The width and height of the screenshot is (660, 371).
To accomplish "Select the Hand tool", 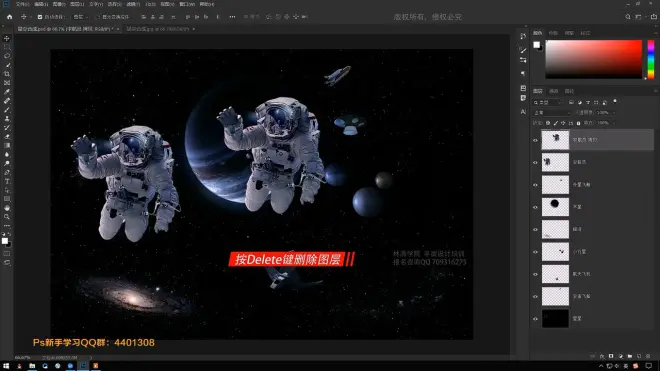I will [x=7, y=208].
